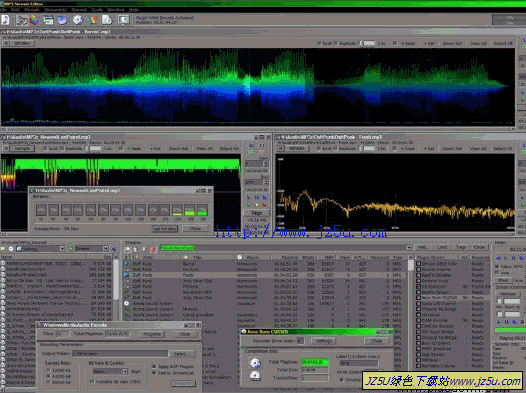Viewport: 526px width, 393px height.
Task: Click the disc icon in the Album column header
Action: pos(240,258)
